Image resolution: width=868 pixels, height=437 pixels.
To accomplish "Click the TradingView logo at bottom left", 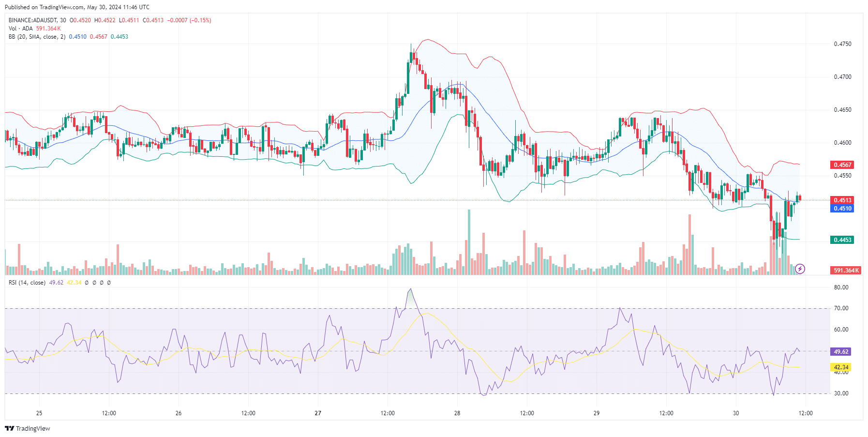I will [x=28, y=428].
